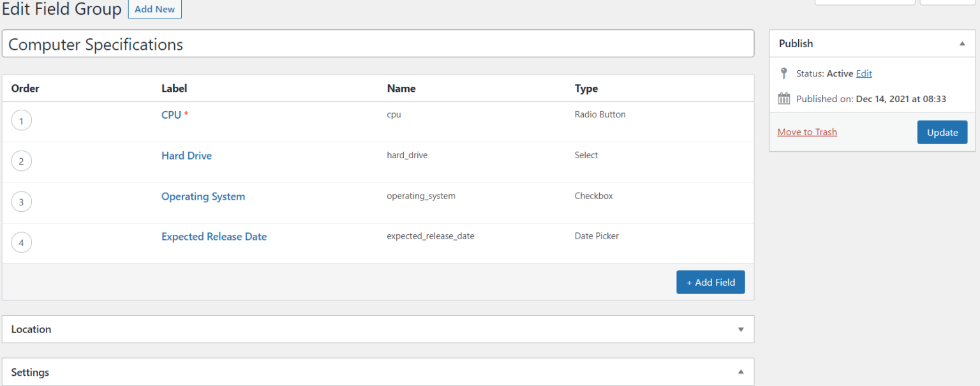Open the Hard Drive field
The height and width of the screenshot is (386, 980).
186,156
